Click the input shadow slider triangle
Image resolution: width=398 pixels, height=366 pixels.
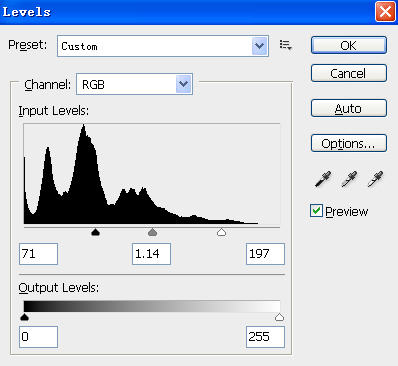96,232
